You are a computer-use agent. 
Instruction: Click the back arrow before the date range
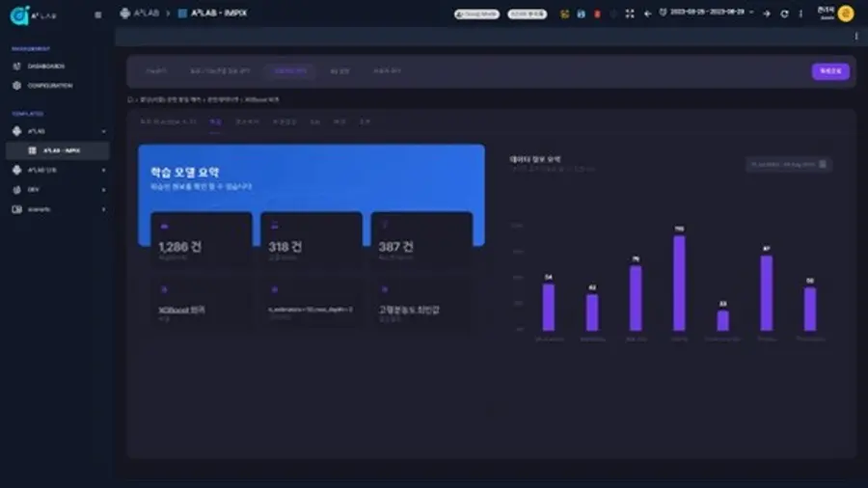tap(647, 14)
